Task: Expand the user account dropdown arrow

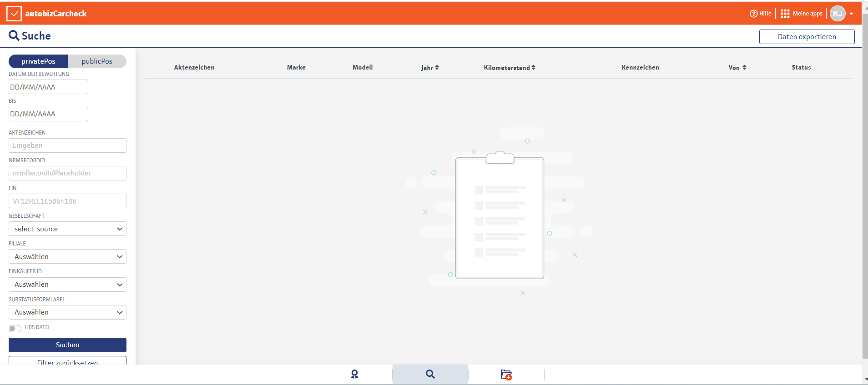Action: (x=851, y=14)
